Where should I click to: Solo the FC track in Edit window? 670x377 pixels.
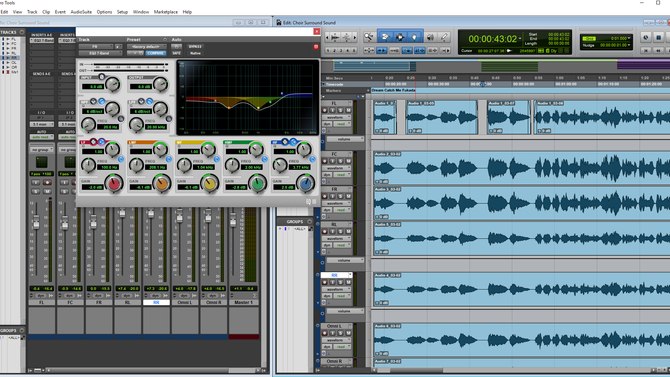341,161
